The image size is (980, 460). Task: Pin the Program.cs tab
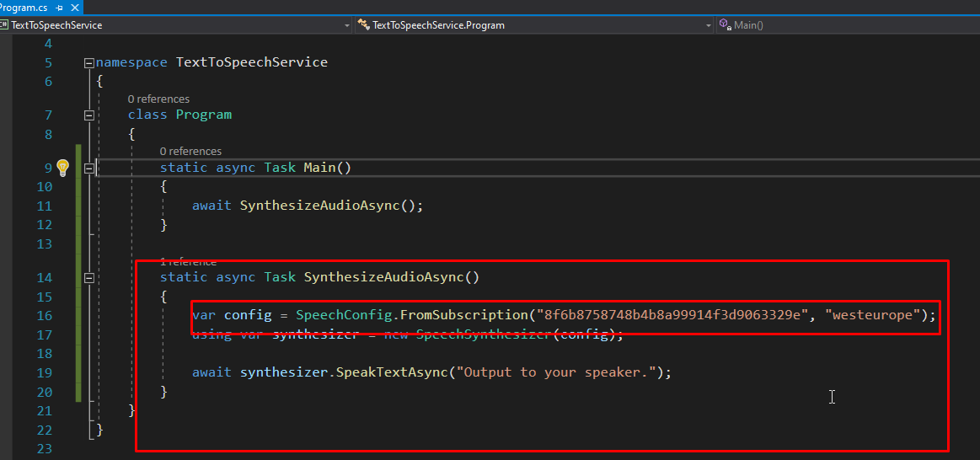coord(60,7)
